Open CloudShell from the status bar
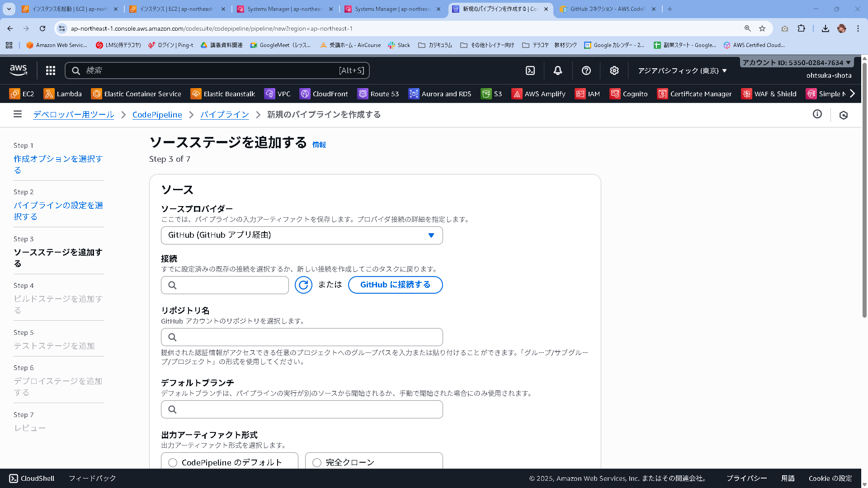 (32, 478)
